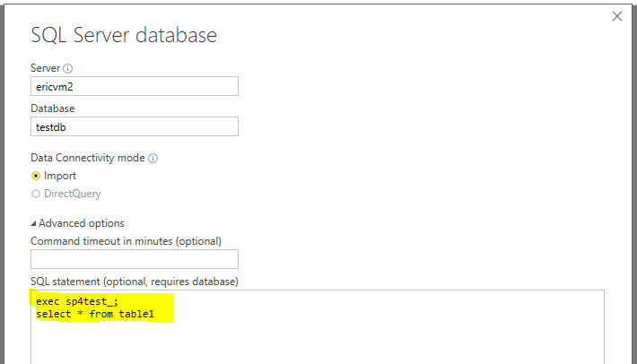Click the select * from table1 line
The image size is (637, 364).
click(x=95, y=314)
